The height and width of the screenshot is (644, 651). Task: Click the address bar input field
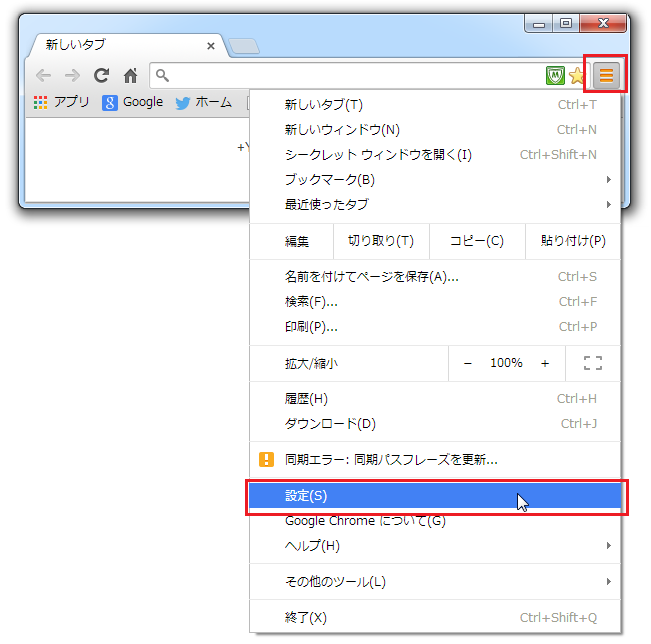pos(350,75)
